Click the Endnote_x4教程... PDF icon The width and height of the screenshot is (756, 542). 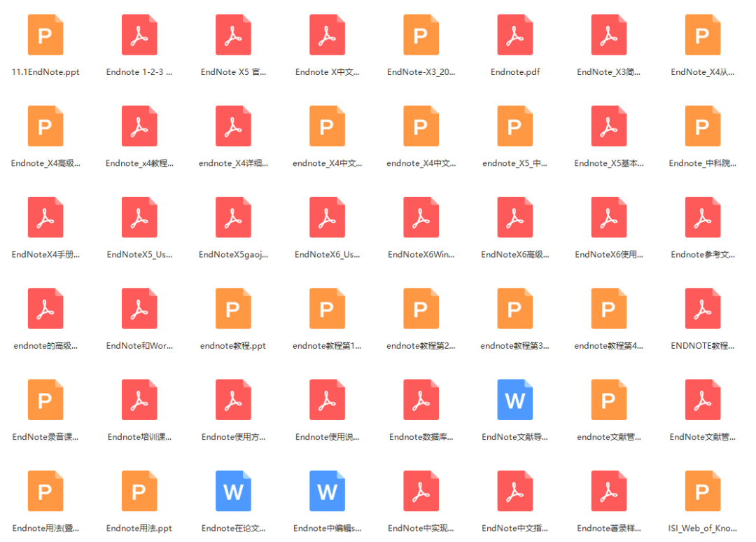point(139,126)
